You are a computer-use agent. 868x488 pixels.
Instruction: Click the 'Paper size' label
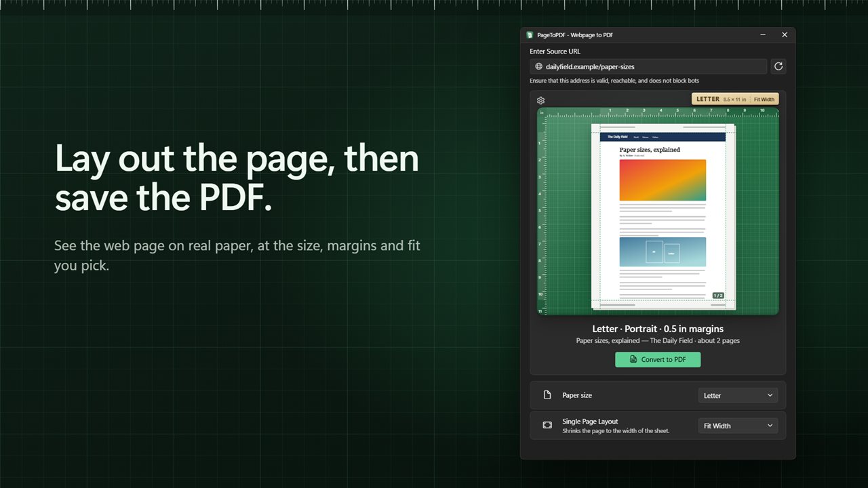(577, 395)
